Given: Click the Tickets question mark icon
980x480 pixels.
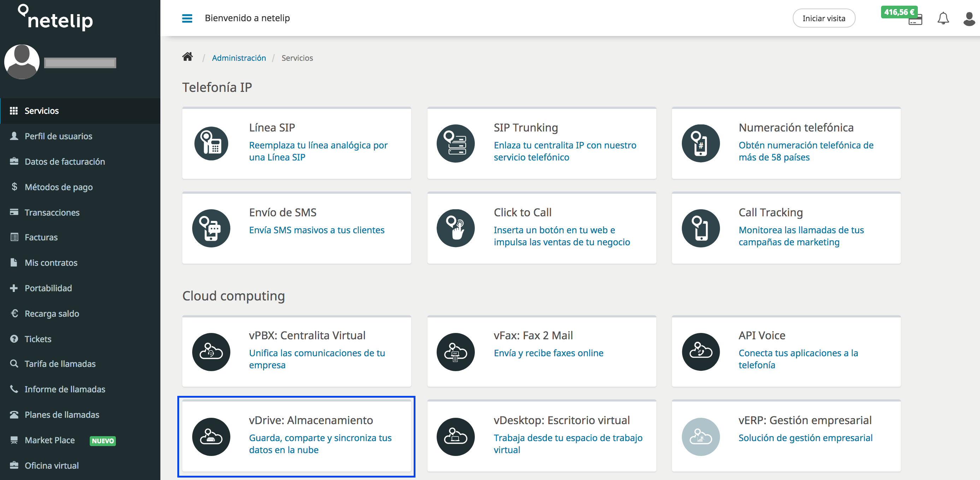Looking at the screenshot, I should coord(14,339).
